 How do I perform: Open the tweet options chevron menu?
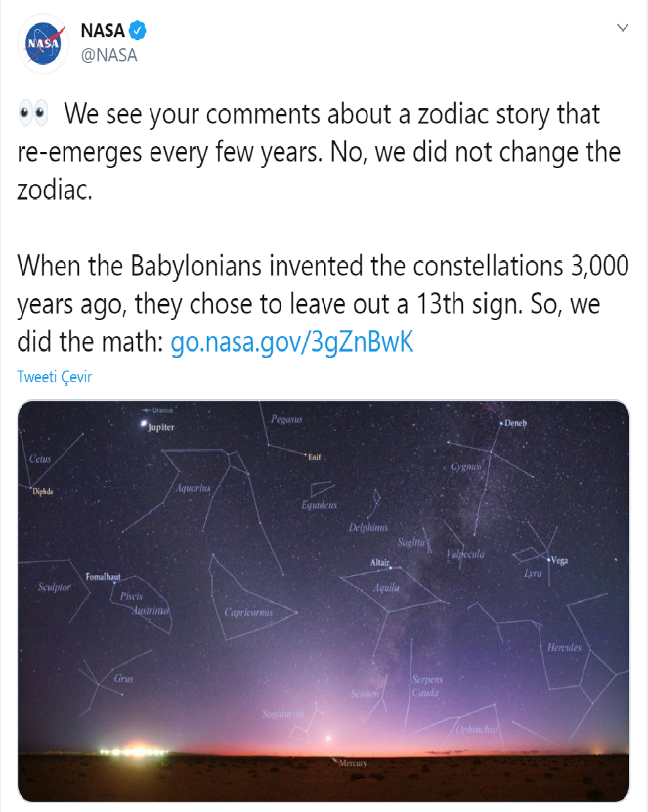[622, 29]
